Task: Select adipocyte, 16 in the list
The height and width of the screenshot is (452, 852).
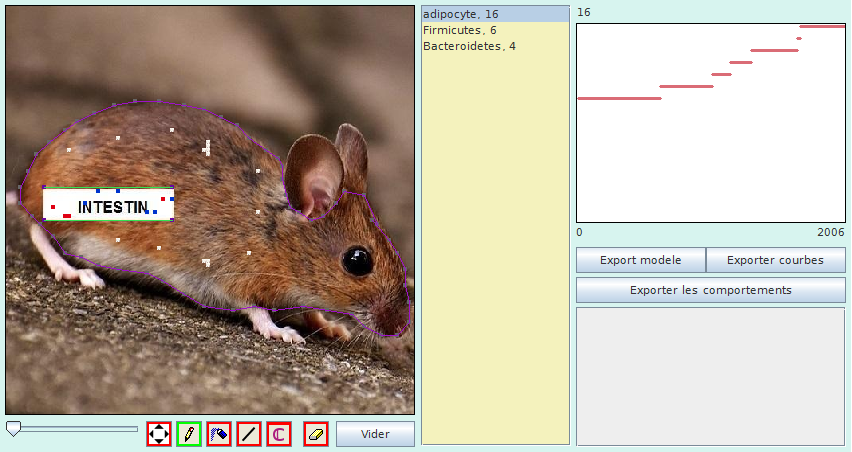Action: point(495,14)
